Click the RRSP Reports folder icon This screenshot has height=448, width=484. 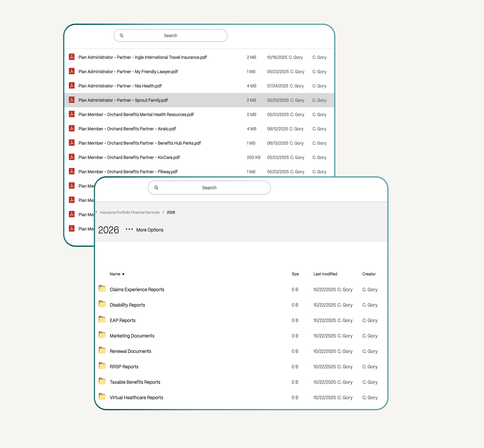[x=102, y=366]
